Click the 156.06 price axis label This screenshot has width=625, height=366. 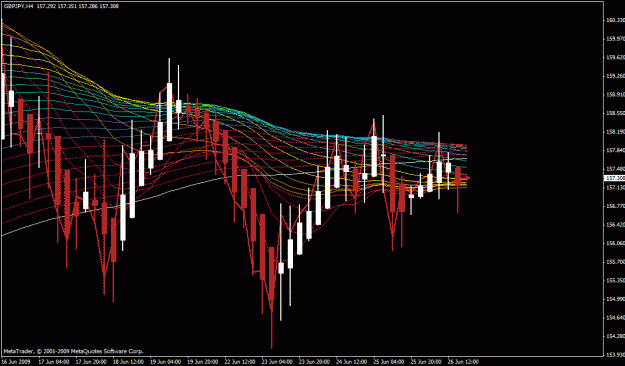click(x=616, y=243)
